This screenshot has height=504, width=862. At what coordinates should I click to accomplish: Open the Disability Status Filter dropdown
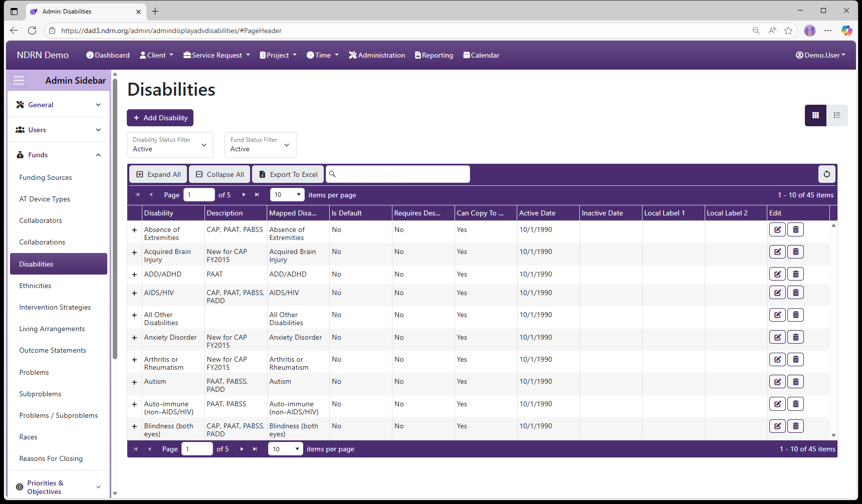click(170, 145)
